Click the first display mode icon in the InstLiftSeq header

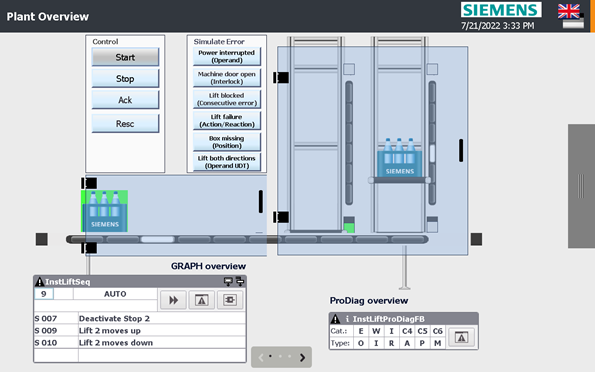(x=228, y=281)
